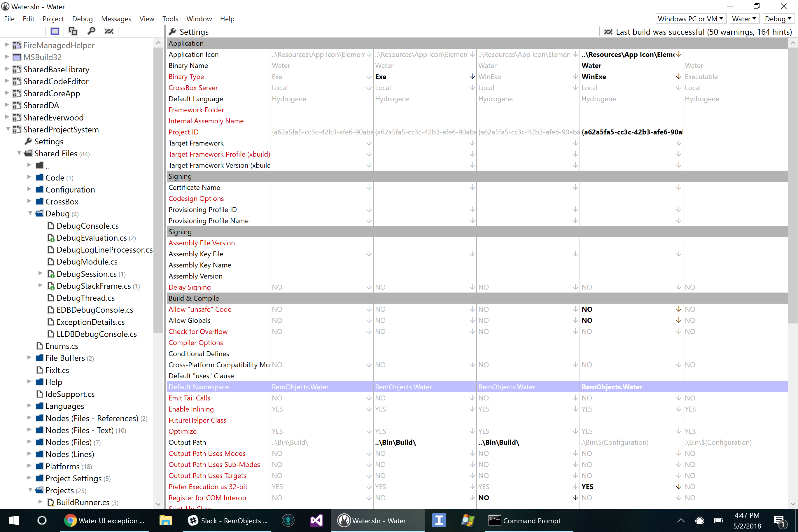Click the 'Codesign Options' setting label
The image size is (798, 532).
tap(196, 199)
